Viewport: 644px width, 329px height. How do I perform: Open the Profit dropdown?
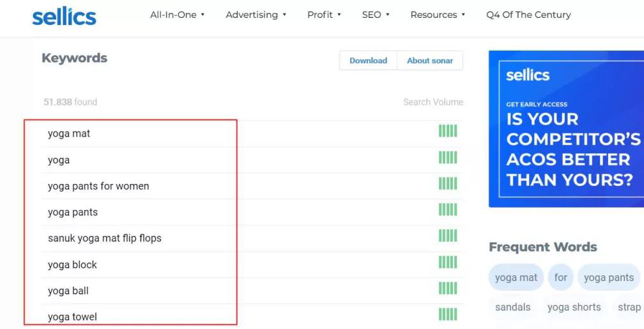[324, 15]
